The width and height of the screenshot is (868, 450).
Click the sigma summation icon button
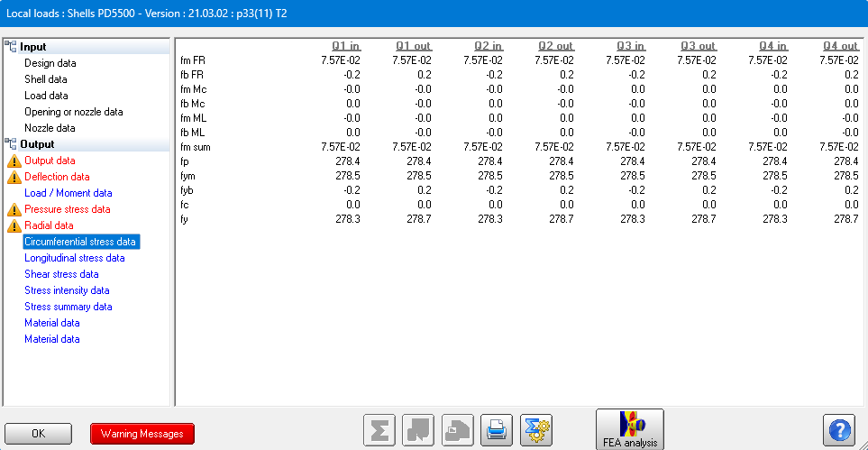point(379,430)
